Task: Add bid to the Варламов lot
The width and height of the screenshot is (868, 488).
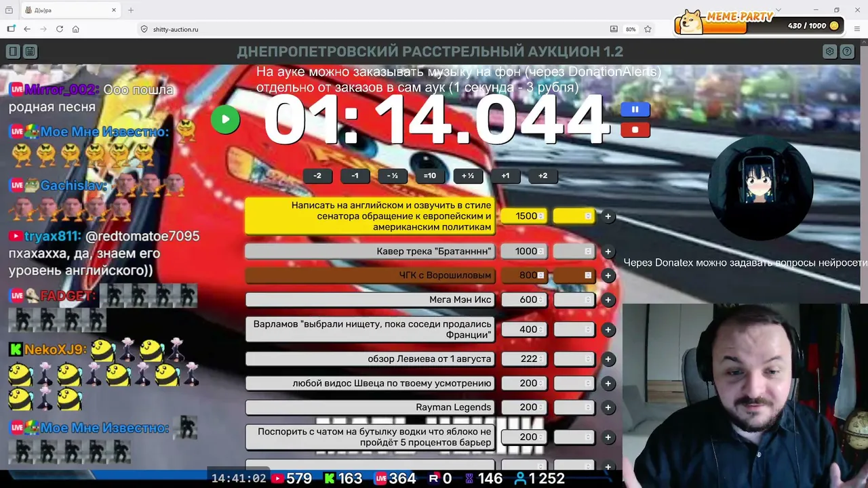Action: point(608,329)
